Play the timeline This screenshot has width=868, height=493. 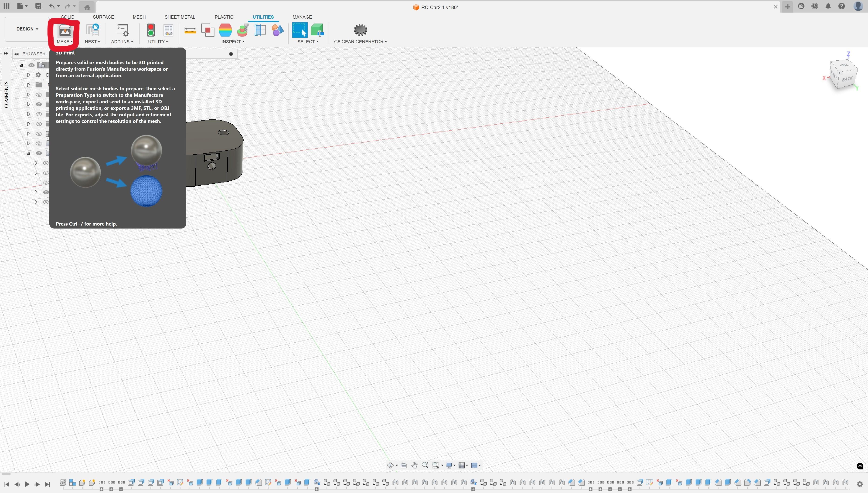[27, 484]
